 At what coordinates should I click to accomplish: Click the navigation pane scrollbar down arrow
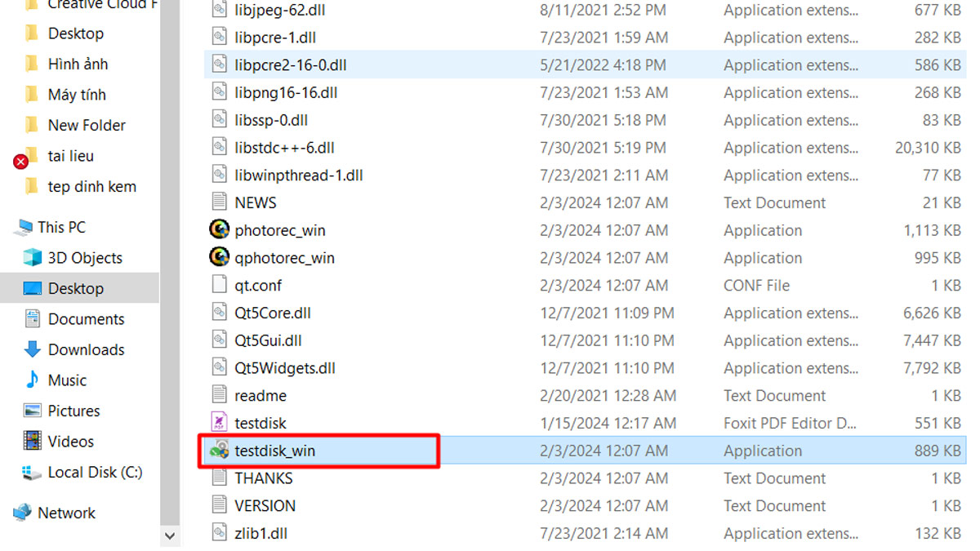(x=170, y=536)
